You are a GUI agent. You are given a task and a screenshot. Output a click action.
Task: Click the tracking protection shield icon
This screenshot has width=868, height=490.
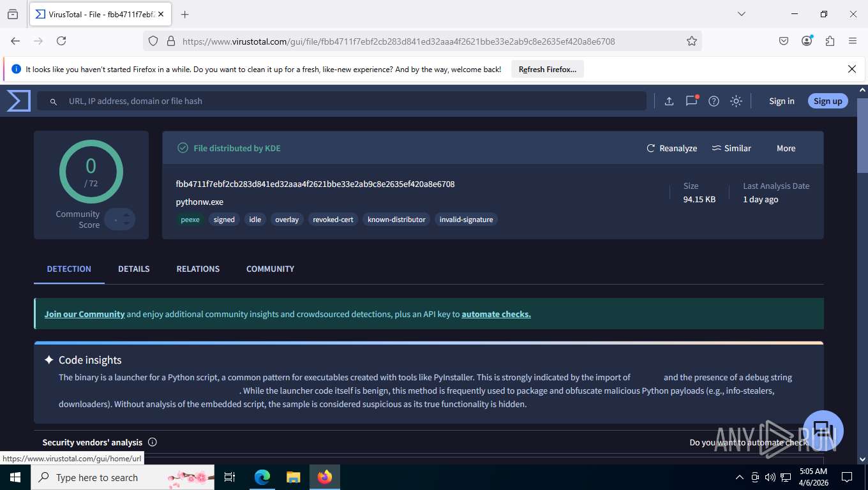[x=153, y=41]
